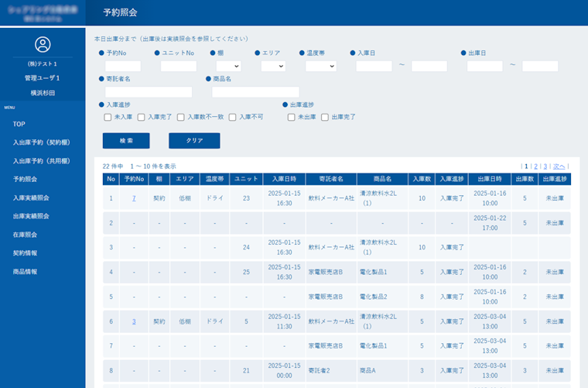This screenshot has height=388, width=588.
Task: Check the 未入庫 checkbox
Action: pyautogui.click(x=108, y=117)
